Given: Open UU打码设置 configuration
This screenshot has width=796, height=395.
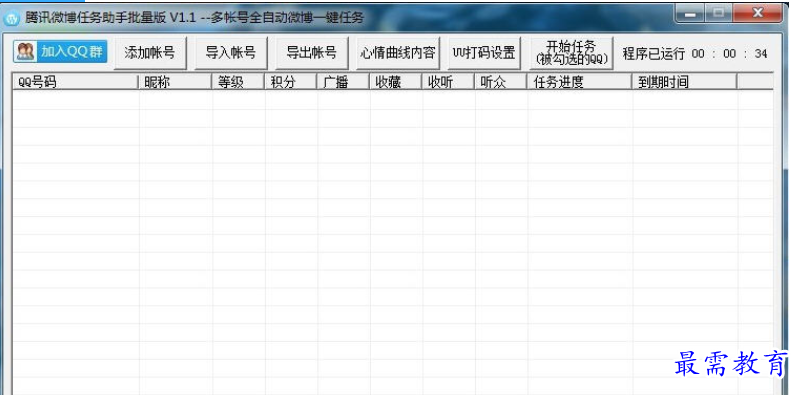Looking at the screenshot, I should click(484, 53).
